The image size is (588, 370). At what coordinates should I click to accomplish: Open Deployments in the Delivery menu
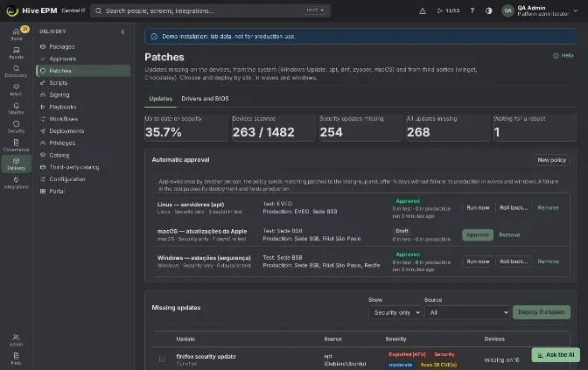pyautogui.click(x=83, y=131)
